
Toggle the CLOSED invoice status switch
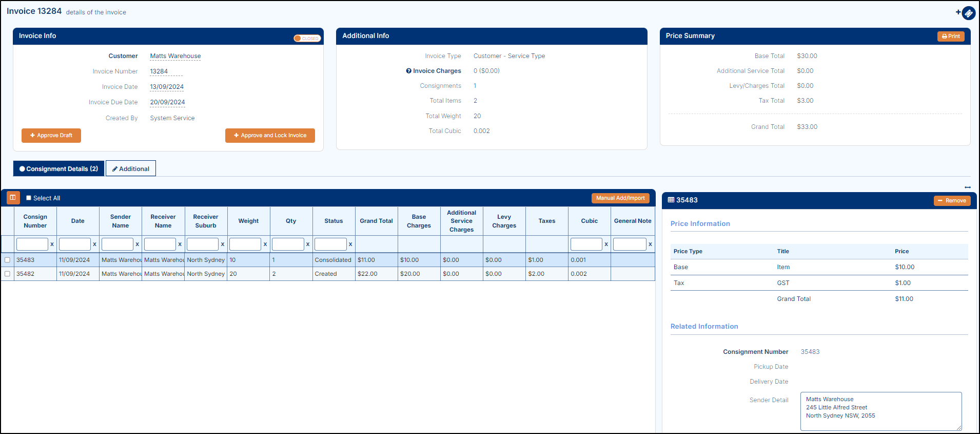(x=307, y=39)
